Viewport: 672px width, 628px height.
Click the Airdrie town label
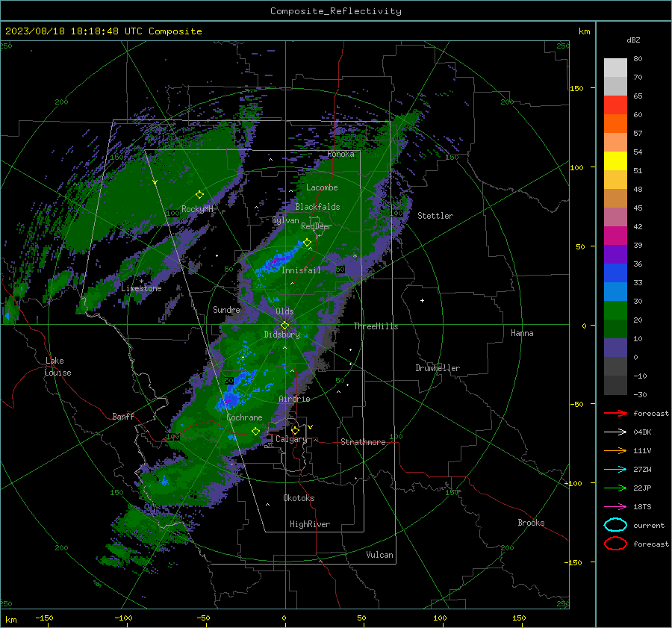[294, 399]
